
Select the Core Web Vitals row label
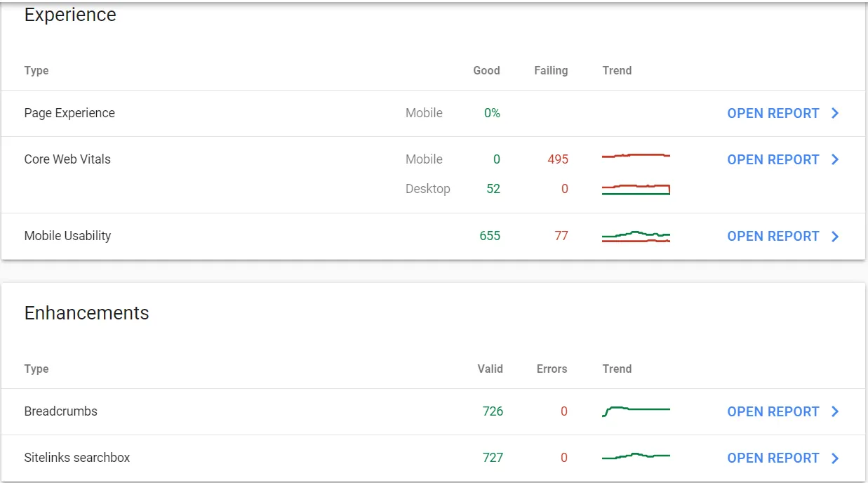click(67, 159)
